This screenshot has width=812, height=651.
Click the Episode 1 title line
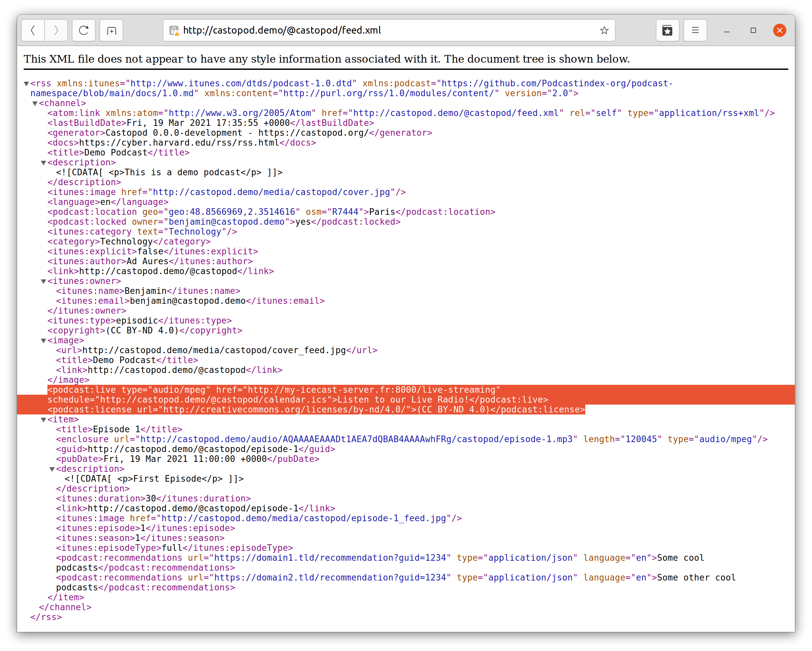[119, 429]
